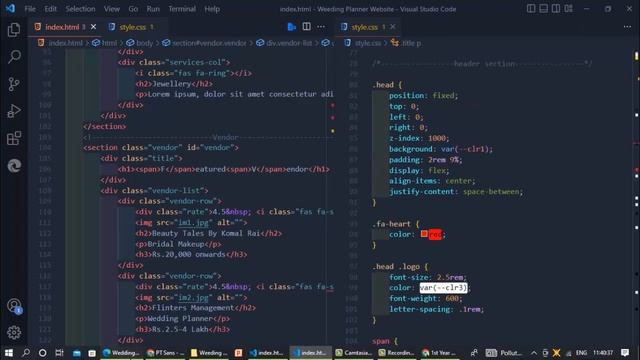The image size is (640, 360).
Task: Open the Edit menu
Action: (x=51, y=9)
